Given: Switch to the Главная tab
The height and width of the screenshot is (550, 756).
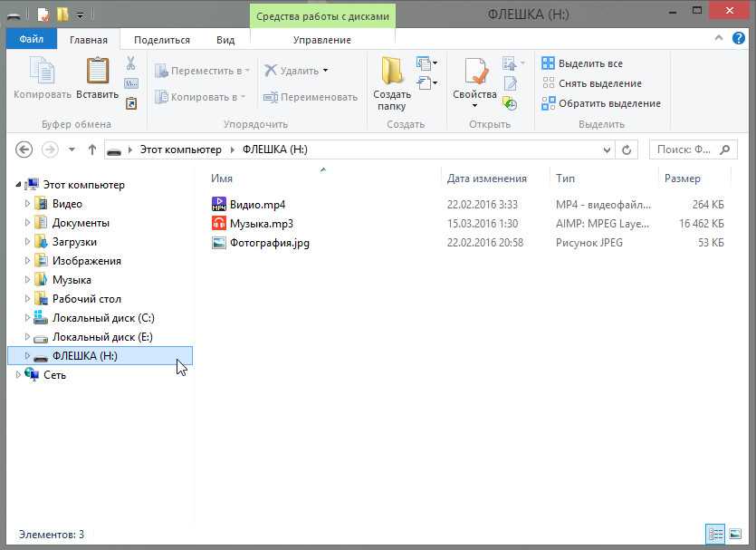Looking at the screenshot, I should (x=89, y=40).
